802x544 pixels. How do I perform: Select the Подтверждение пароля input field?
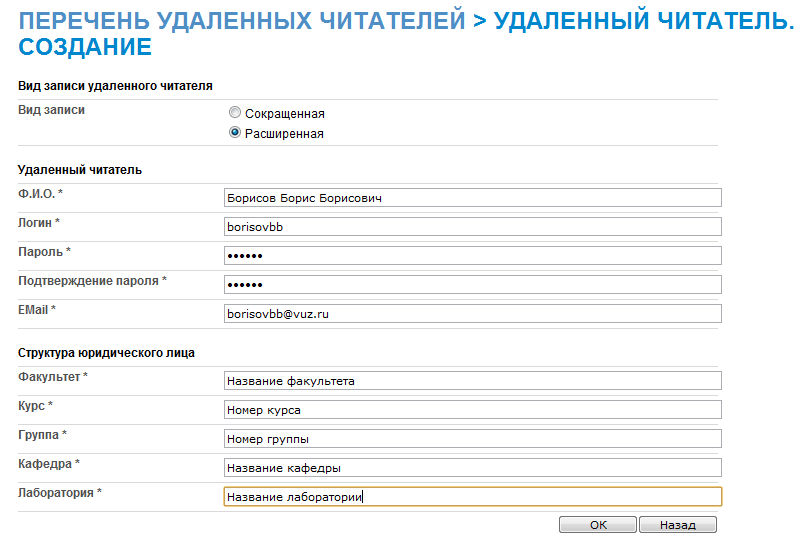pos(473,285)
